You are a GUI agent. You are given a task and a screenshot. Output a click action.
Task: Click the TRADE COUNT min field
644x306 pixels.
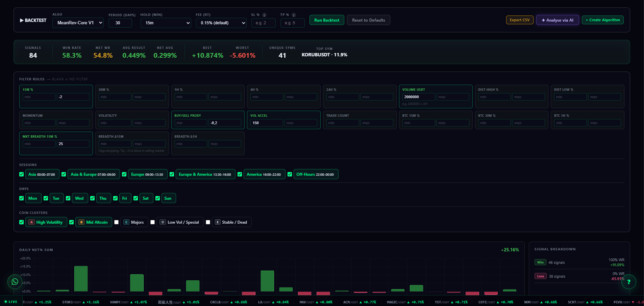pyautogui.click(x=343, y=123)
